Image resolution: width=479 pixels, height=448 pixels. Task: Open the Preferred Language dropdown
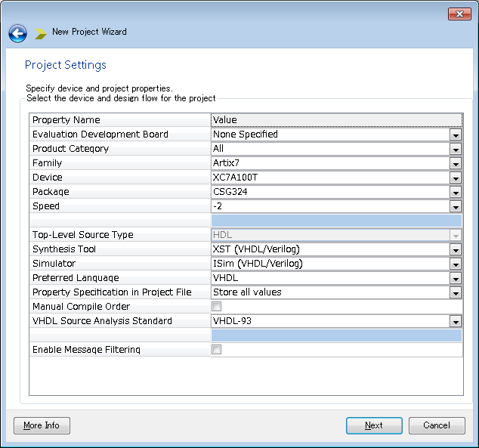(x=456, y=278)
